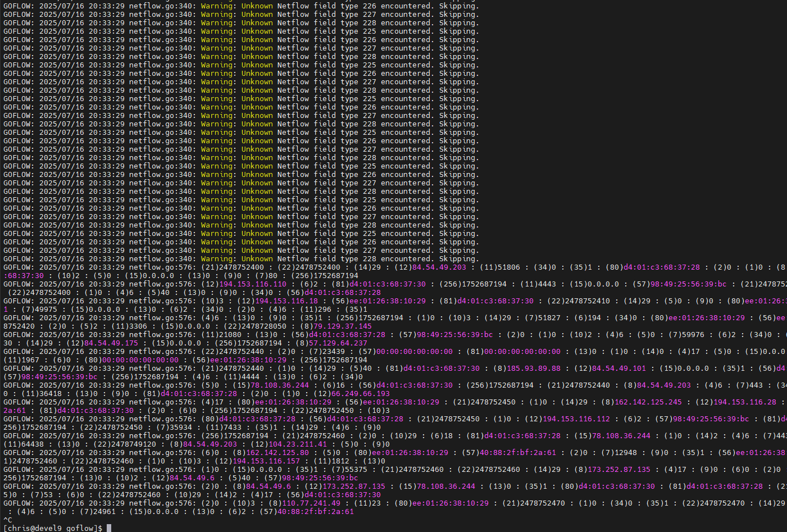Image resolution: width=787 pixels, height=532 pixels.
Task: Click the terminal cursor block after the prompt
Action: 109,528
